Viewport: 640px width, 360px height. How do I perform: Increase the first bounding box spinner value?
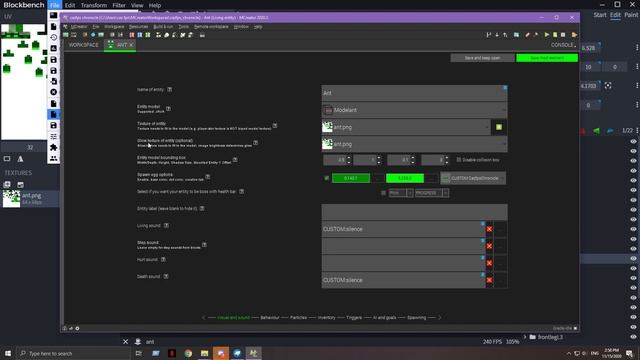[349, 158]
